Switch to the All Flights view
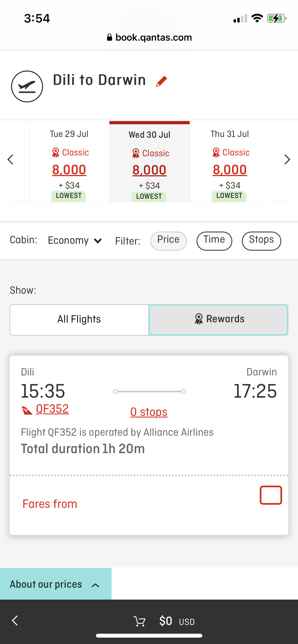This screenshot has height=644, width=298. 79,319
